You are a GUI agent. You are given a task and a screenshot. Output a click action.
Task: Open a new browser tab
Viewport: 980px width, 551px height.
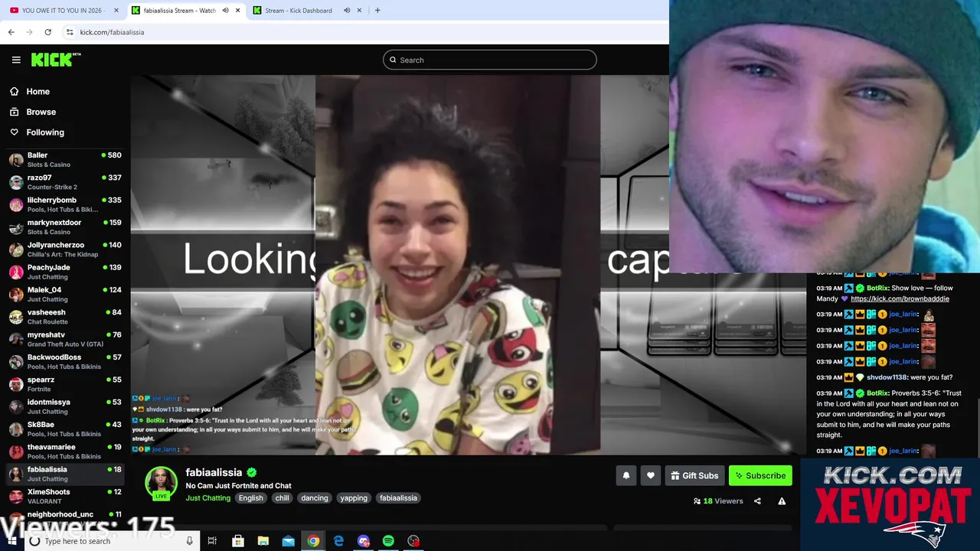[377, 11]
